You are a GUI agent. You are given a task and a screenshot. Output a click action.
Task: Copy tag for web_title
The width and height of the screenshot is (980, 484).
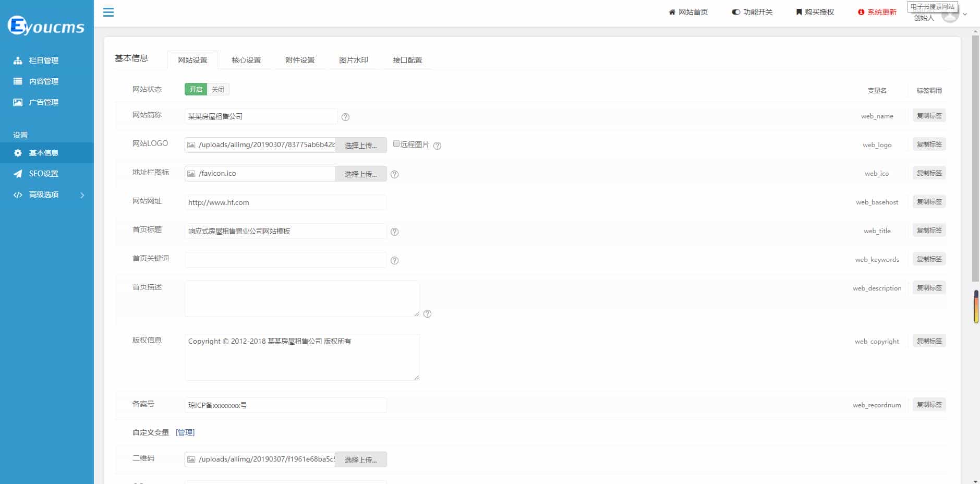929,231
